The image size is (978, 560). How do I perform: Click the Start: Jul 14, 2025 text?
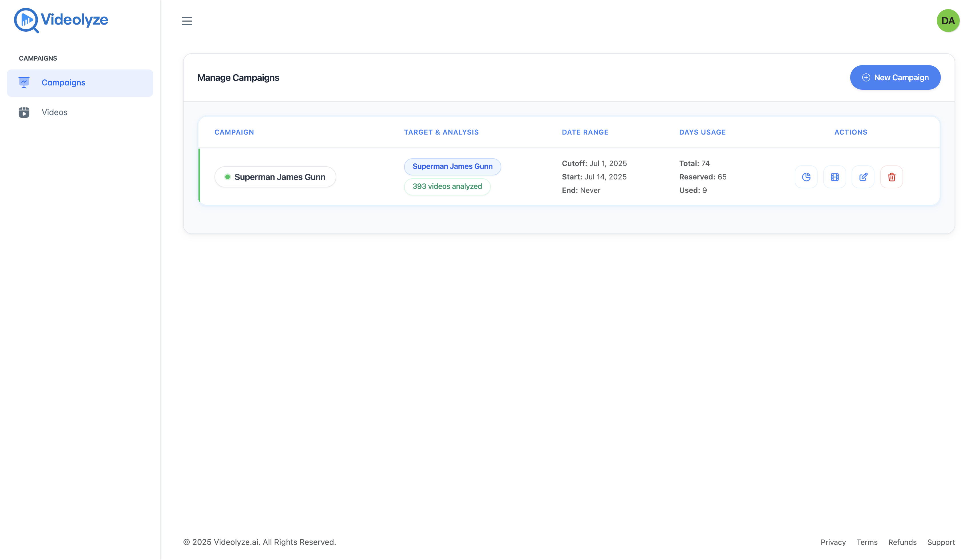pyautogui.click(x=594, y=177)
